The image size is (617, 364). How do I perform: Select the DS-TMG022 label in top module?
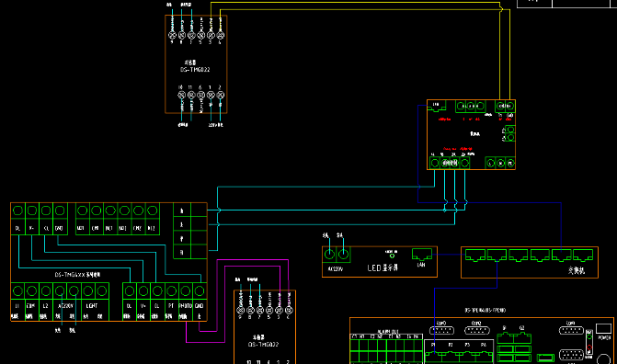195,70
